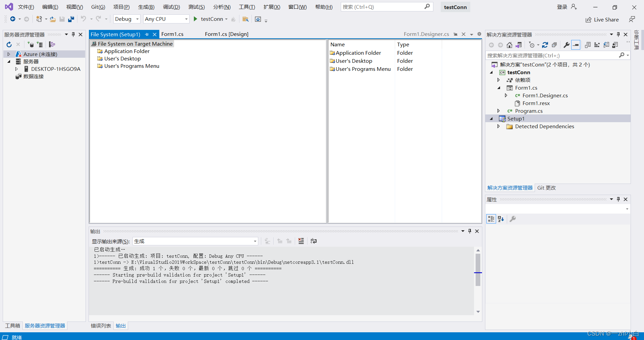Select User's Programs Menu in right list
The height and width of the screenshot is (340, 644).
coord(363,69)
